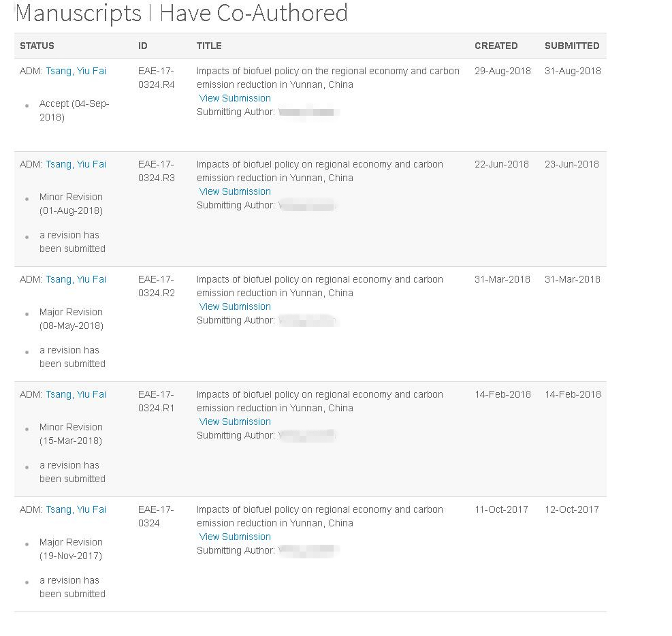The height and width of the screenshot is (636, 672).
Task: Open Tsang, Yiu Fai link for EAE-17-0324.R4
Action: click(76, 71)
